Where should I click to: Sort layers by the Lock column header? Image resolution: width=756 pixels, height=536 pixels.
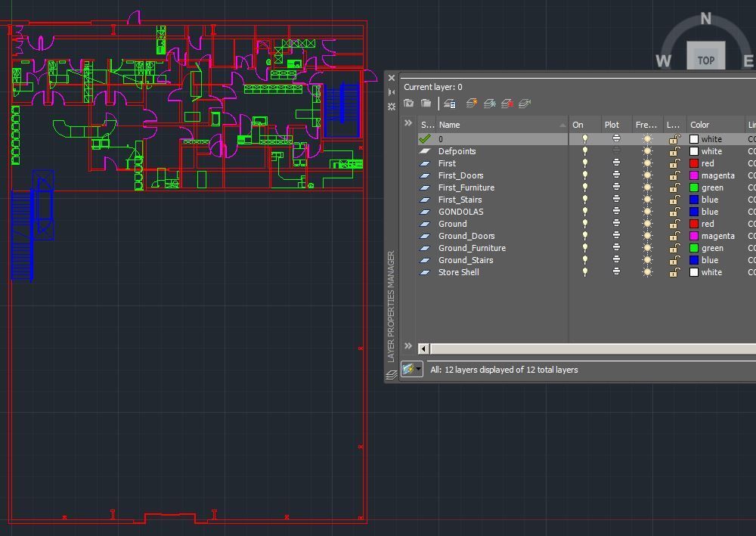click(674, 125)
